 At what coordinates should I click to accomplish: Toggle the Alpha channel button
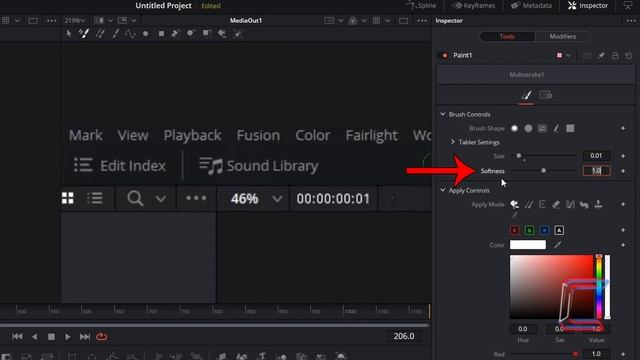(x=559, y=230)
